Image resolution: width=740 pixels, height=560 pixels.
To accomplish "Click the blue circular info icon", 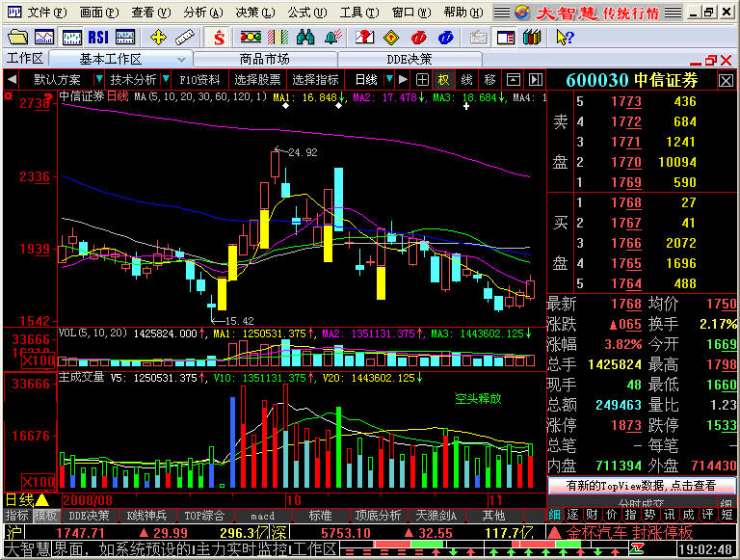I will 445,38.
